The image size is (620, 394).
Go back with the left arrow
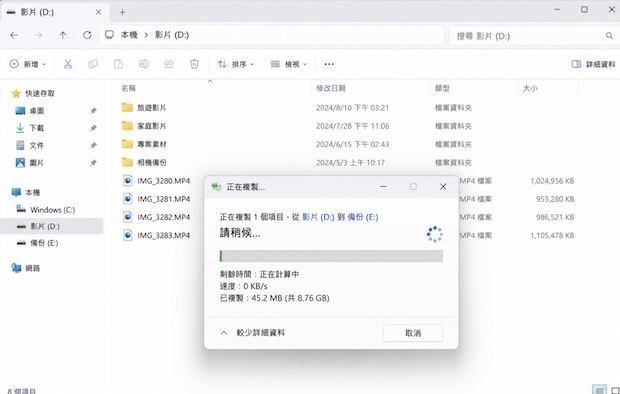(14, 36)
